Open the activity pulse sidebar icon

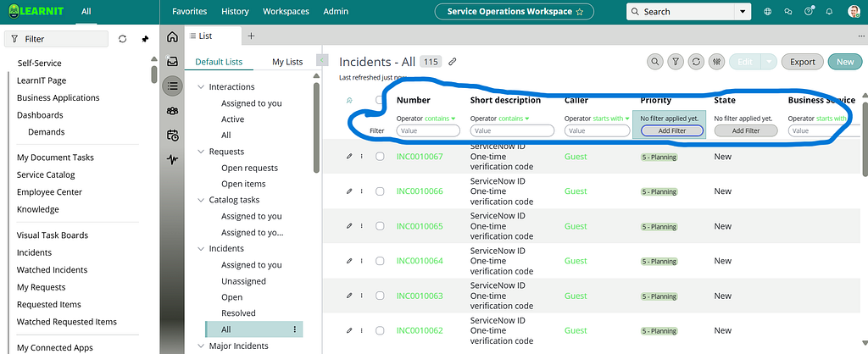[x=173, y=160]
